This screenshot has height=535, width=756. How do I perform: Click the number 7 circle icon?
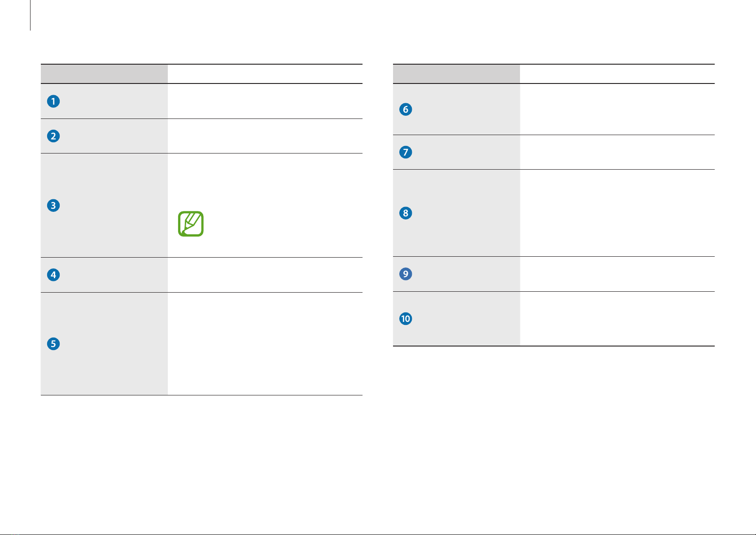(x=406, y=152)
